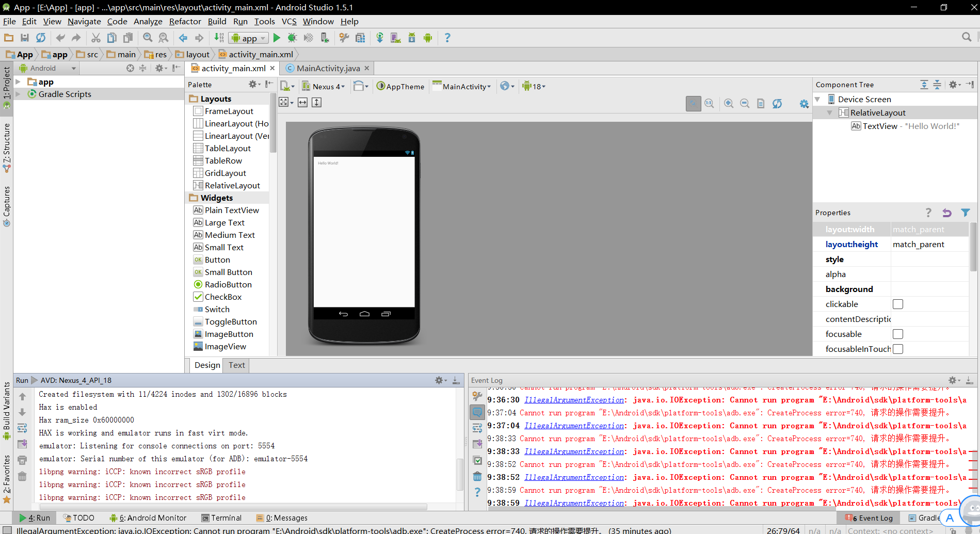Click the Debug app bug icon
The width and height of the screenshot is (980, 534).
tap(292, 38)
